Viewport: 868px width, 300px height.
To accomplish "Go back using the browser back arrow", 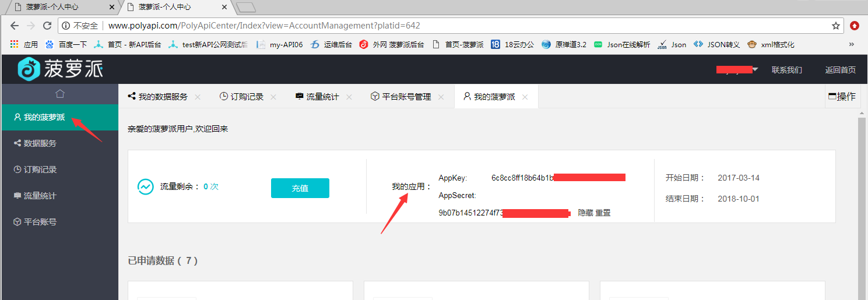I will click(x=15, y=26).
